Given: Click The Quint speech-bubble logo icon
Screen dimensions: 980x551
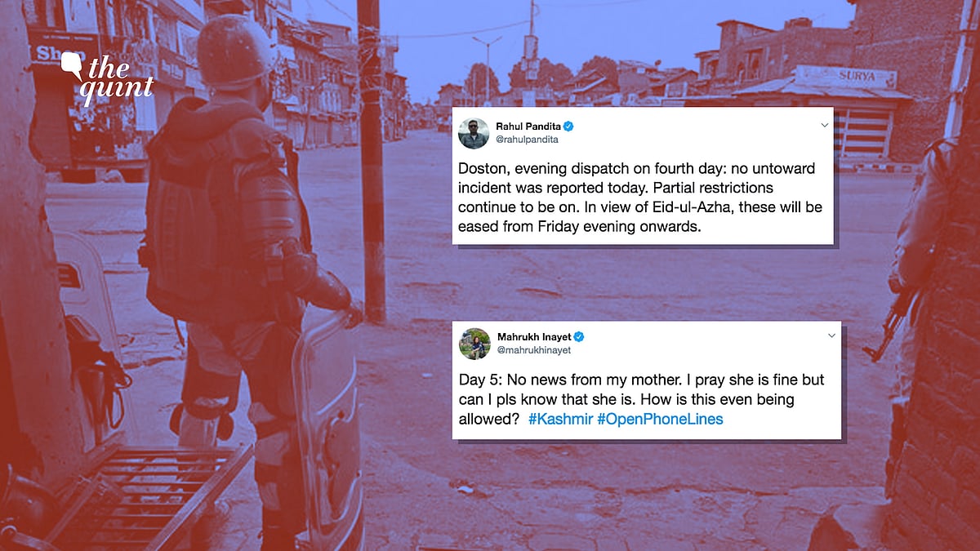Looking at the screenshot, I should (x=73, y=64).
